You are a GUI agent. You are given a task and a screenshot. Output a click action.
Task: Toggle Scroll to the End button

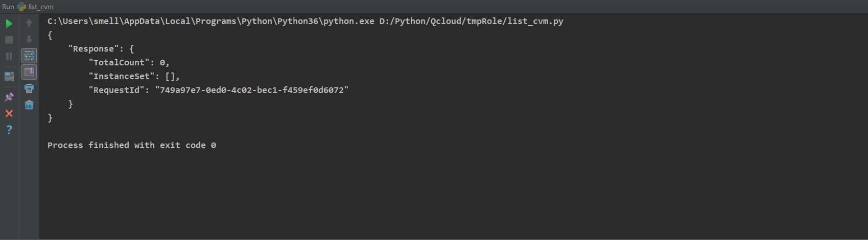point(29,72)
